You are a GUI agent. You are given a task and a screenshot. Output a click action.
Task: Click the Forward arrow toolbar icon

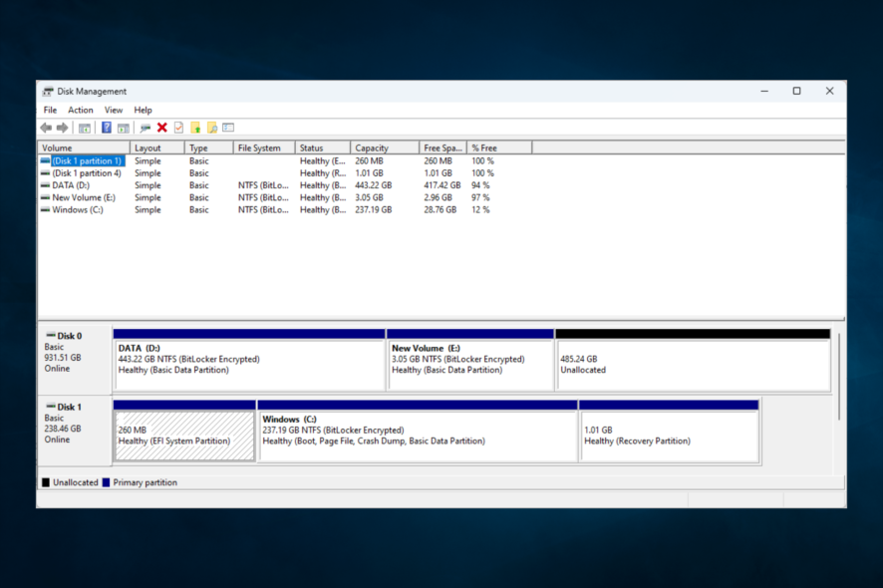[63, 128]
